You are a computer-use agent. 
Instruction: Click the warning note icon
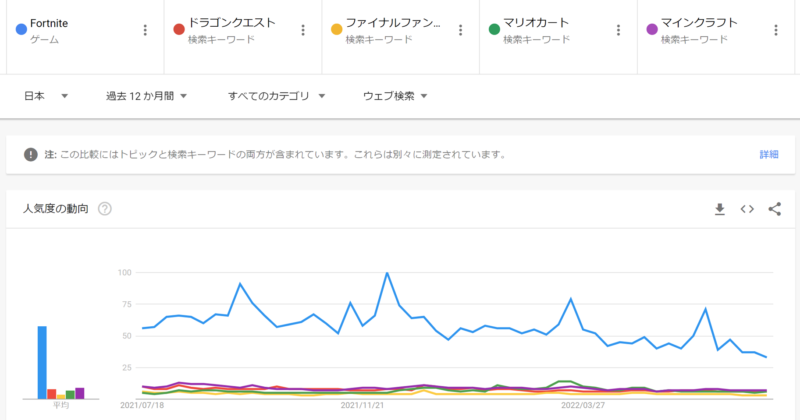point(30,155)
